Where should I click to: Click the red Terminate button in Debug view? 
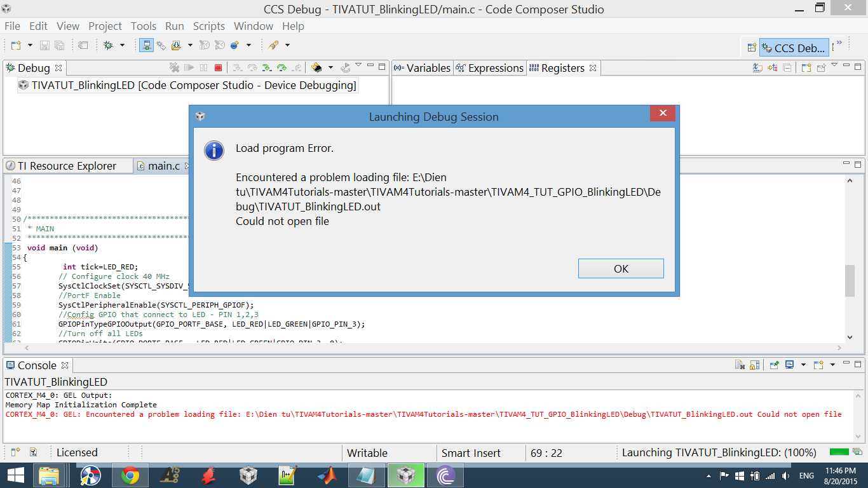point(218,67)
